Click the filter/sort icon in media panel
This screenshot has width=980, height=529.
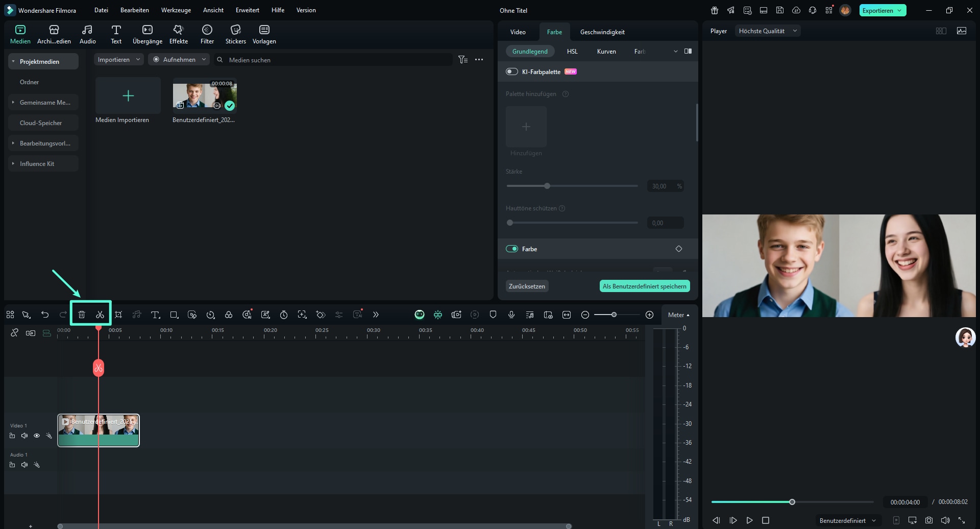463,60
